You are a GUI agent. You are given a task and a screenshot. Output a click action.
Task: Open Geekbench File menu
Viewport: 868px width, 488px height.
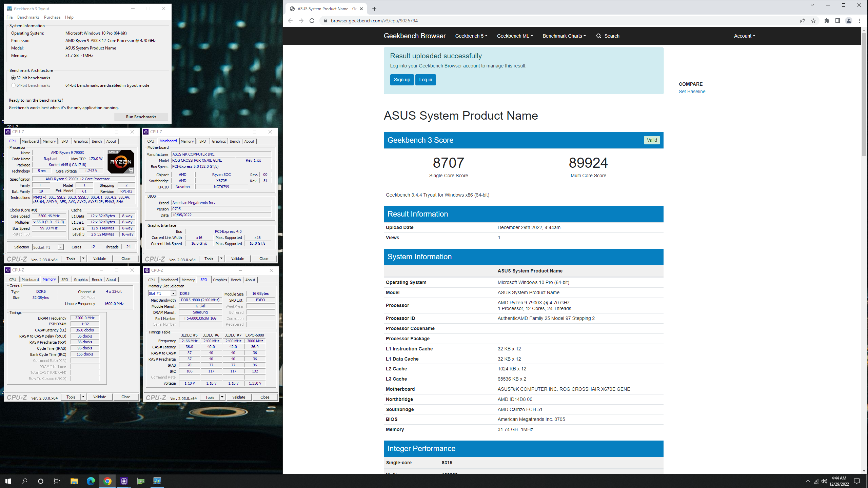(x=9, y=17)
